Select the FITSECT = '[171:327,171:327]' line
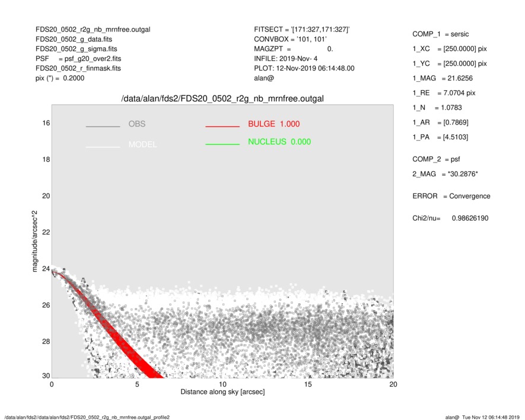Image resolution: width=525 pixels, height=420 pixels. click(302, 30)
